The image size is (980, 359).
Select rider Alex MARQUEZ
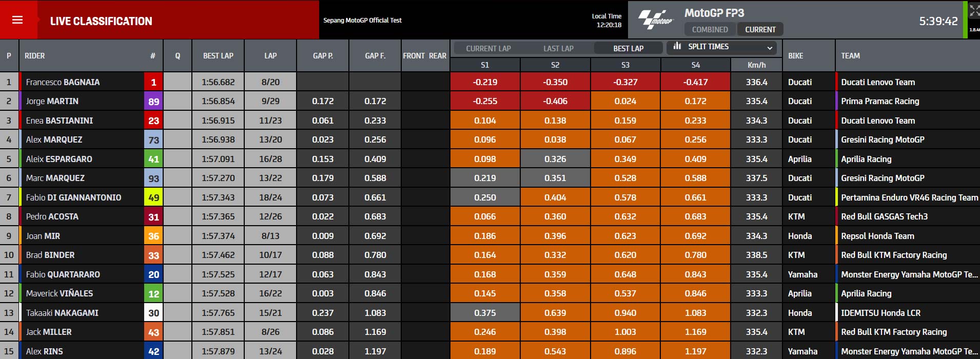[54, 139]
